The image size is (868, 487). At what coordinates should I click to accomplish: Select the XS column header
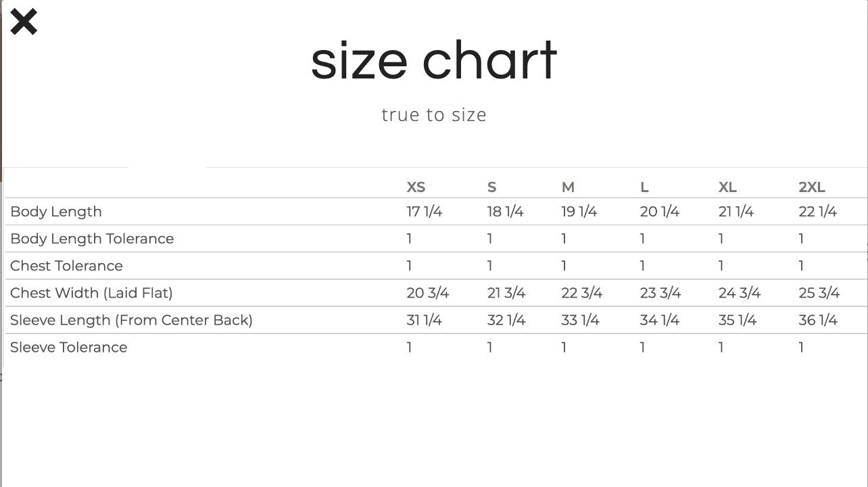pos(416,187)
